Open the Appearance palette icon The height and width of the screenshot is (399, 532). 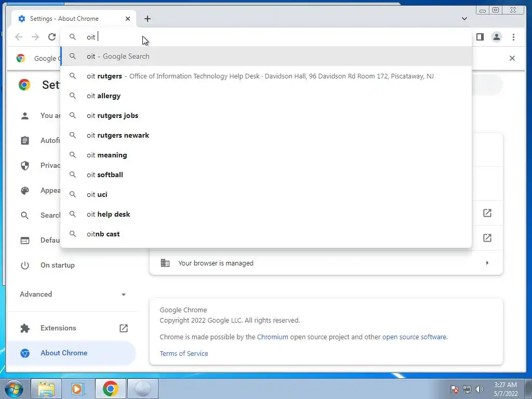[25, 190]
